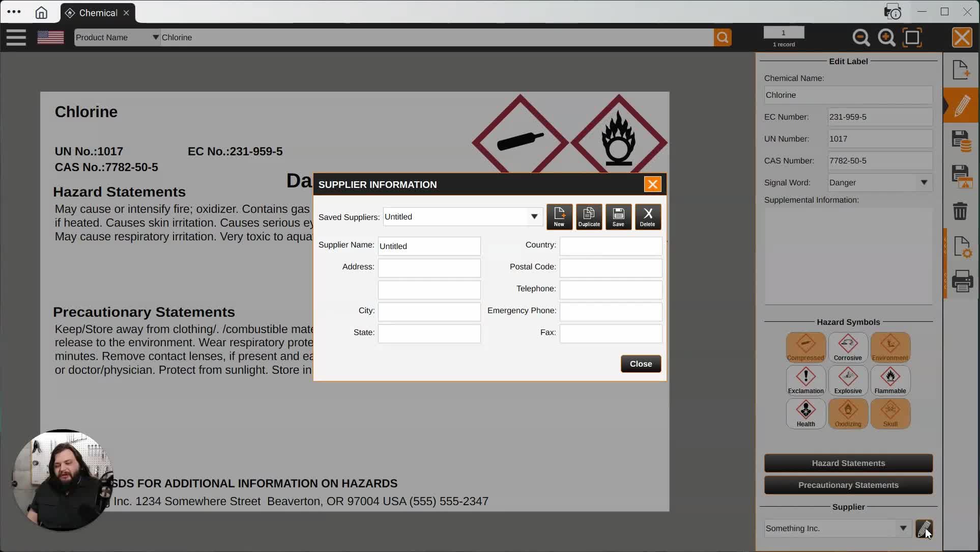This screenshot has height=552, width=980.
Task: Click the save to database icon
Action: (x=961, y=141)
